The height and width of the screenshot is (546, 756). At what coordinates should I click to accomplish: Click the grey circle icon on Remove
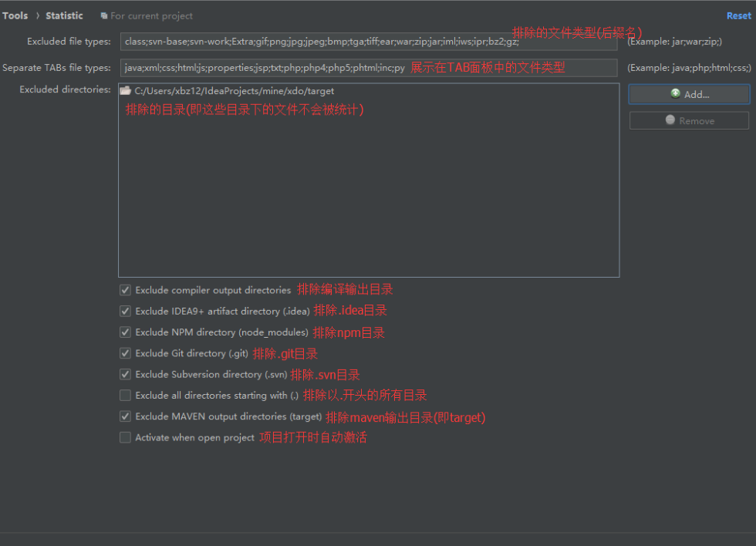670,120
